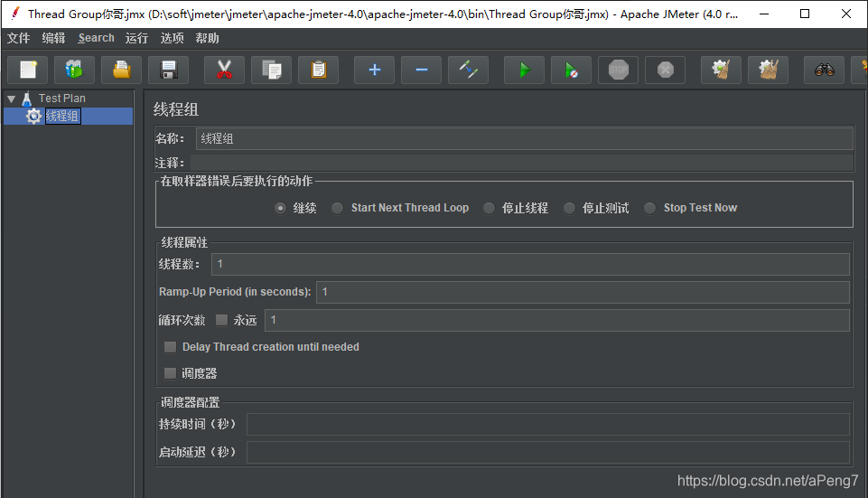Open search with the binoculars icon
Viewport: 868px width, 498px height.
(825, 70)
